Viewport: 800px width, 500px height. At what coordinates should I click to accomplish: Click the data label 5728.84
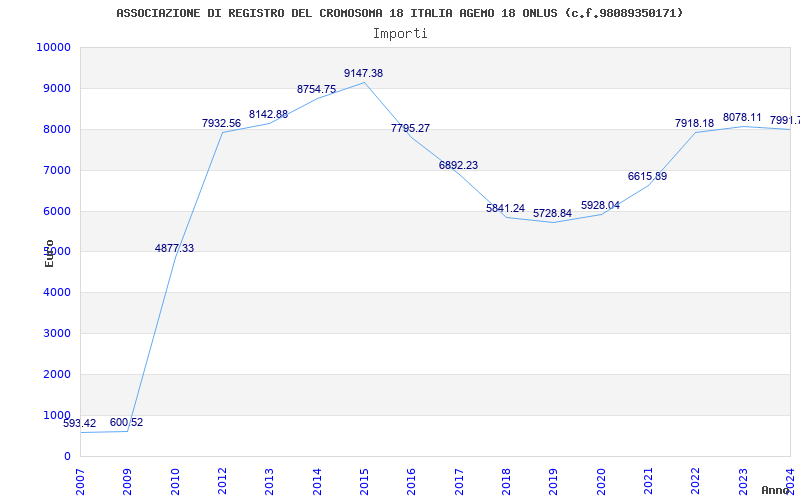pyautogui.click(x=553, y=213)
